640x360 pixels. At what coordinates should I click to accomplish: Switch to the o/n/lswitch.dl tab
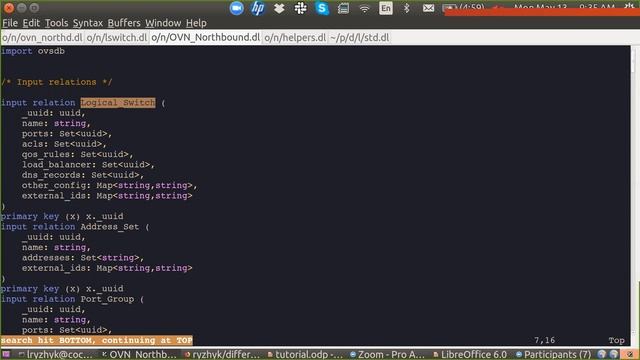[117, 38]
